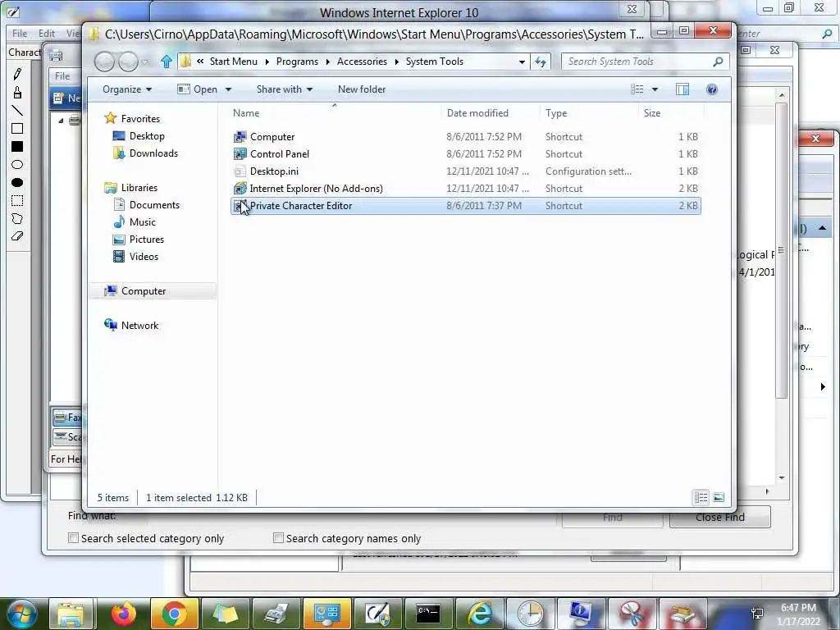Select Computer in the navigation pane
The height and width of the screenshot is (630, 840).
point(153,291)
